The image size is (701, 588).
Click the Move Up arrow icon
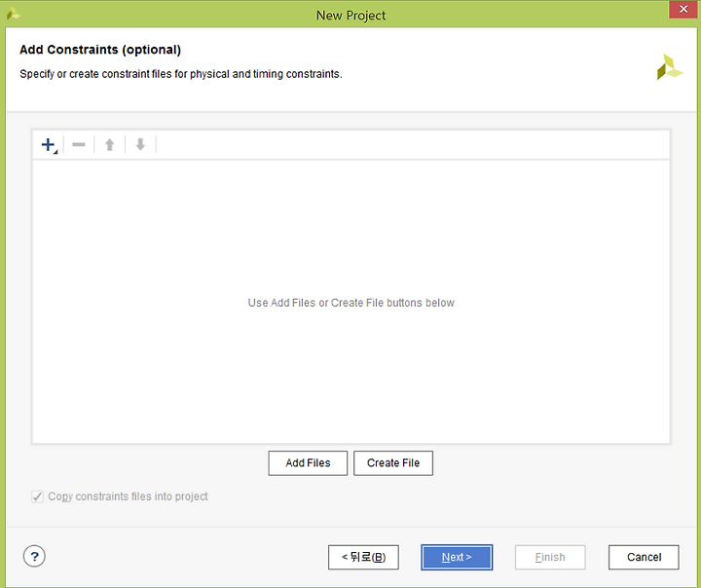pyautogui.click(x=109, y=145)
